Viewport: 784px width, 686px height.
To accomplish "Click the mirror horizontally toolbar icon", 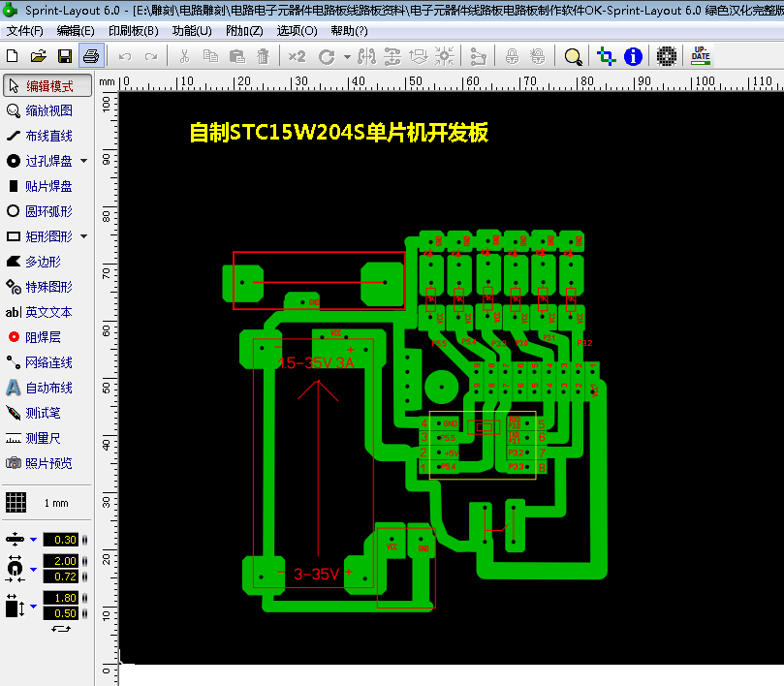I will tap(366, 56).
